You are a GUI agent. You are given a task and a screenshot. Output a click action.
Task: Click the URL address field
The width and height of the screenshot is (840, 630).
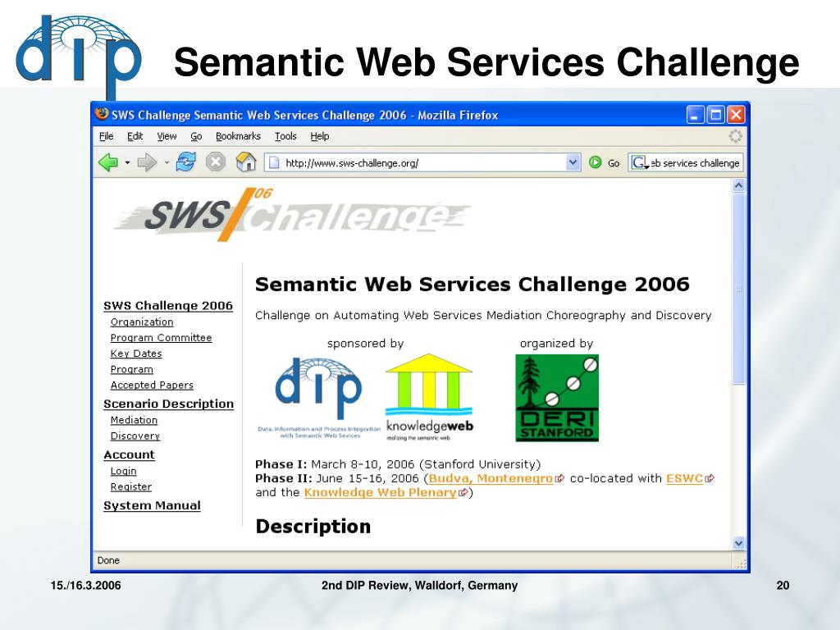tap(422, 162)
